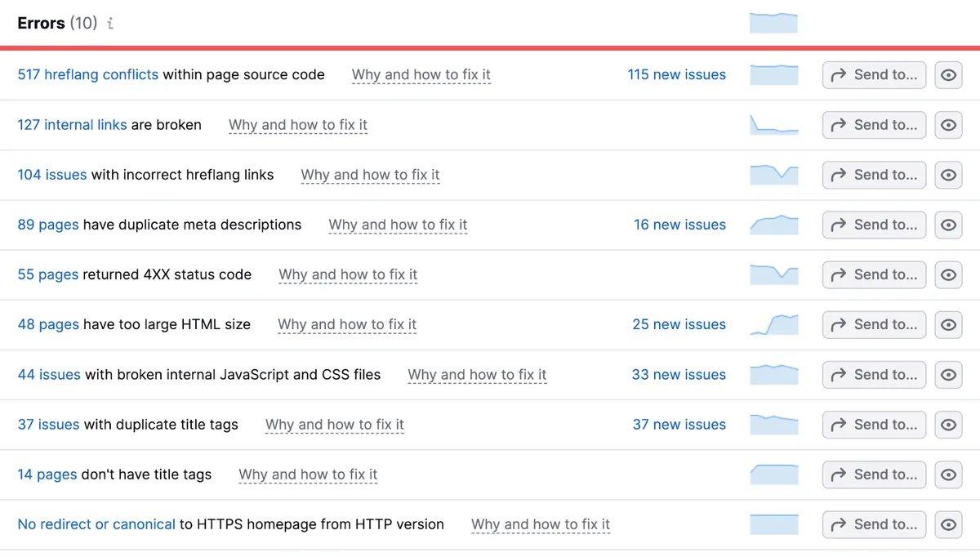The height and width of the screenshot is (557, 980).
Task: Send the 4XX status code issue
Action: point(874,275)
